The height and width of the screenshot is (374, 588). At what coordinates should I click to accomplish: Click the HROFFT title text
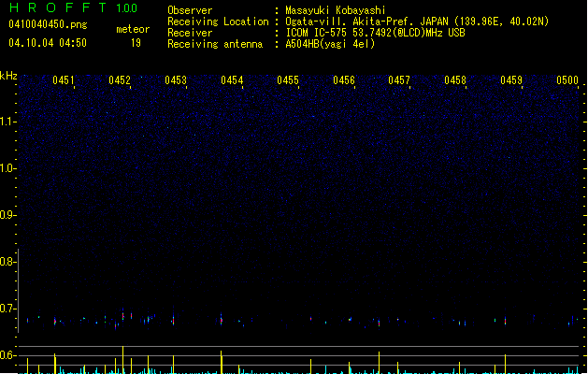point(58,7)
